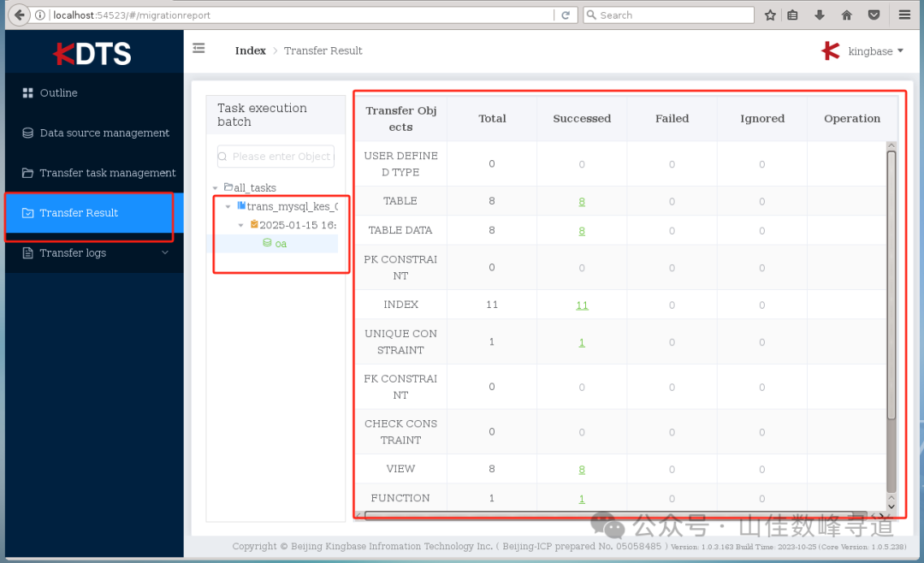Click the Transfer task management folder icon
The width and height of the screenshot is (924, 563).
(x=27, y=173)
